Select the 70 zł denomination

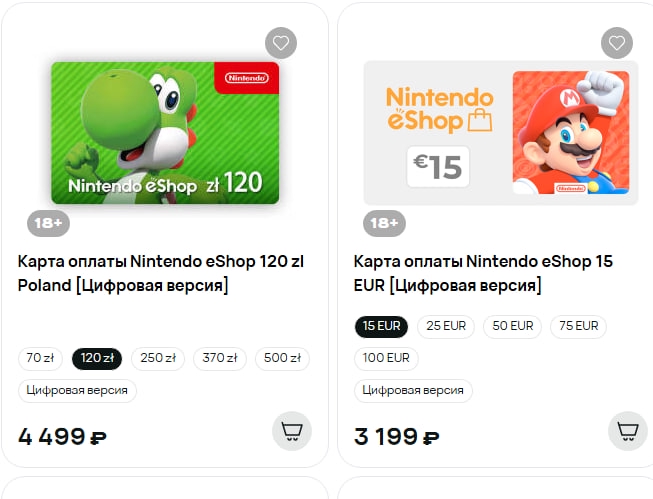41,358
